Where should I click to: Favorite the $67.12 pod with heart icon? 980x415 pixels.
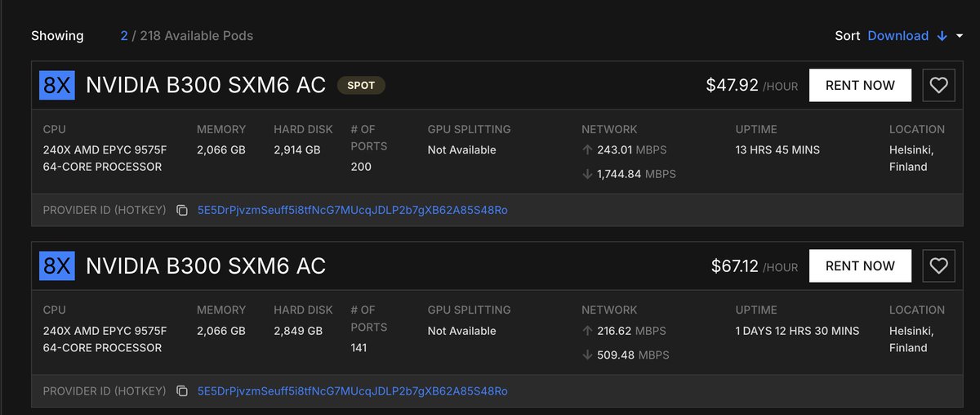(x=938, y=266)
